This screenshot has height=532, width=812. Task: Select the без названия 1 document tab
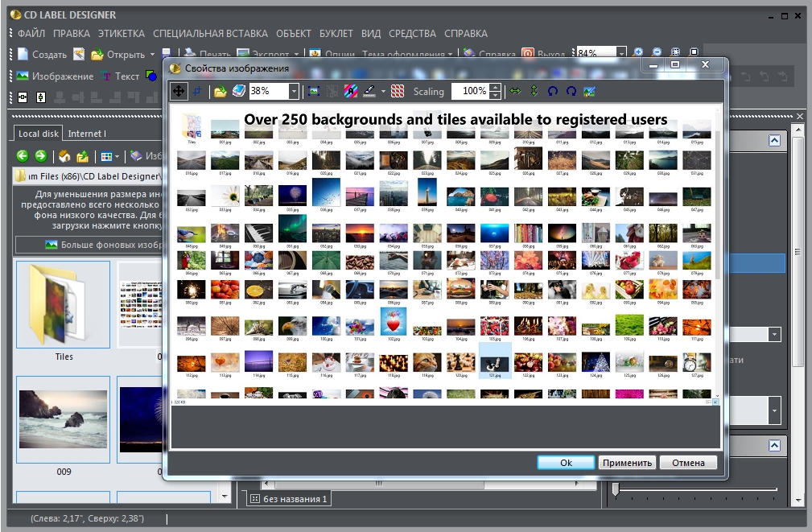[x=289, y=499]
